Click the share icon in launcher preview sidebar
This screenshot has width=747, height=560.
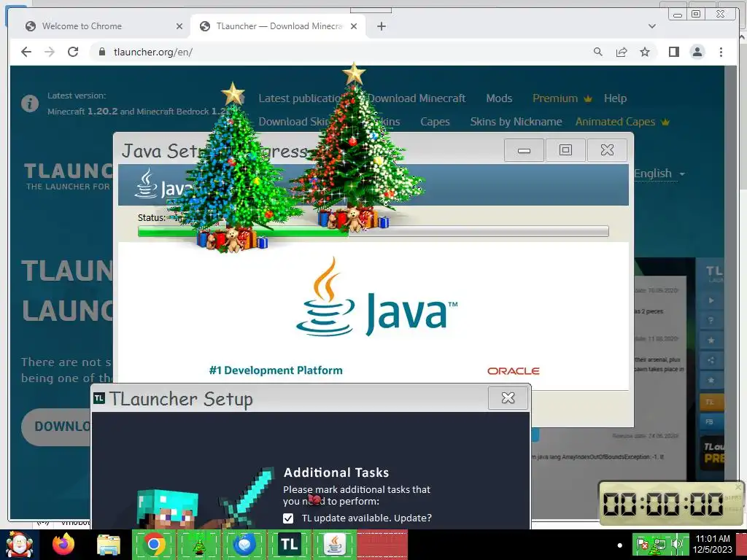click(711, 360)
